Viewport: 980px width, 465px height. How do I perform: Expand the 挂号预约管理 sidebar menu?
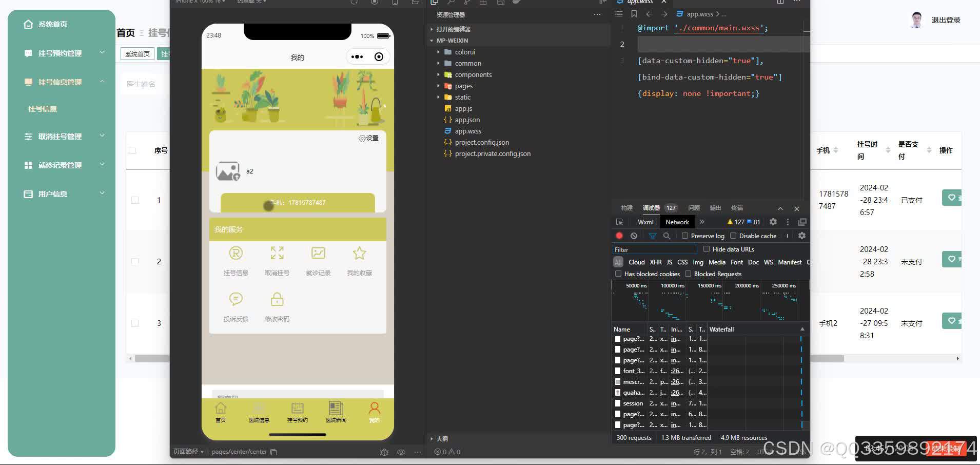(64, 53)
